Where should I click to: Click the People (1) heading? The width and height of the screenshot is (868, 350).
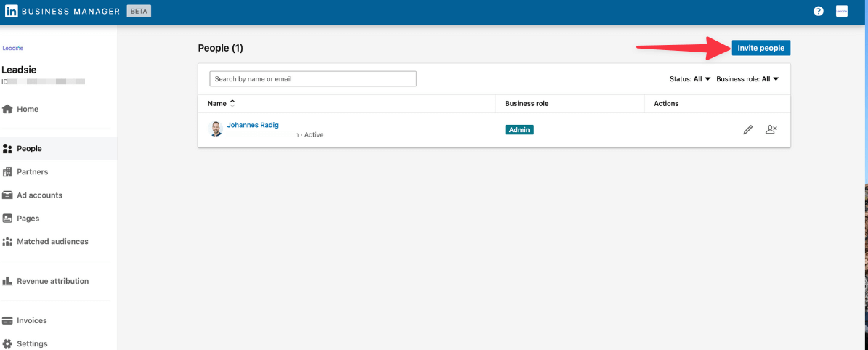pyautogui.click(x=220, y=48)
